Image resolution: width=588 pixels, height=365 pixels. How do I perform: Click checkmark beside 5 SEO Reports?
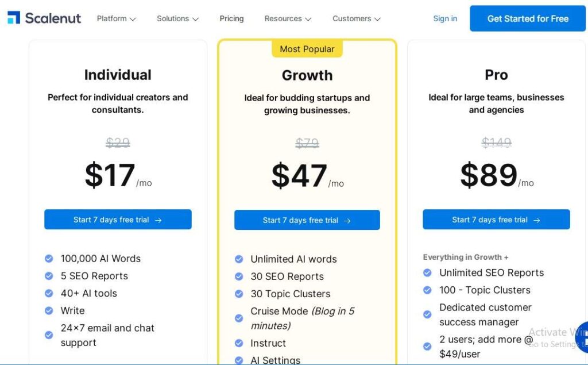tap(49, 276)
